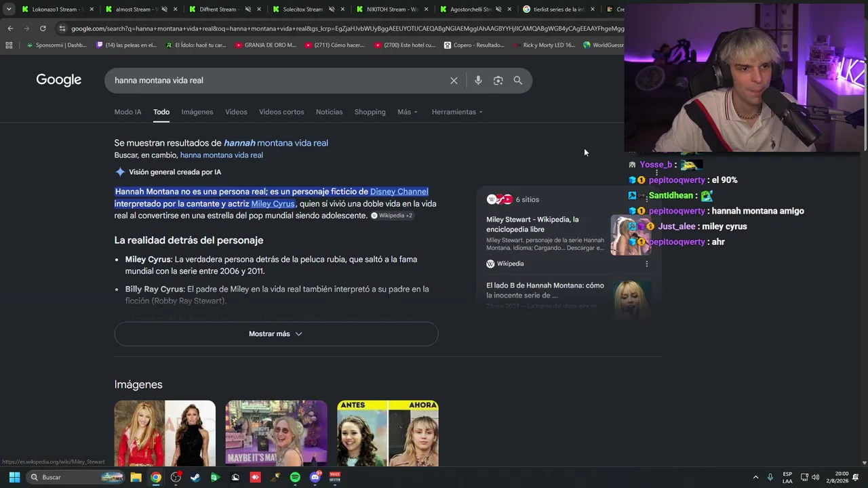The image size is (868, 488).
Task: Open Voicemeeter from the taskbar
Action: pyautogui.click(x=335, y=477)
